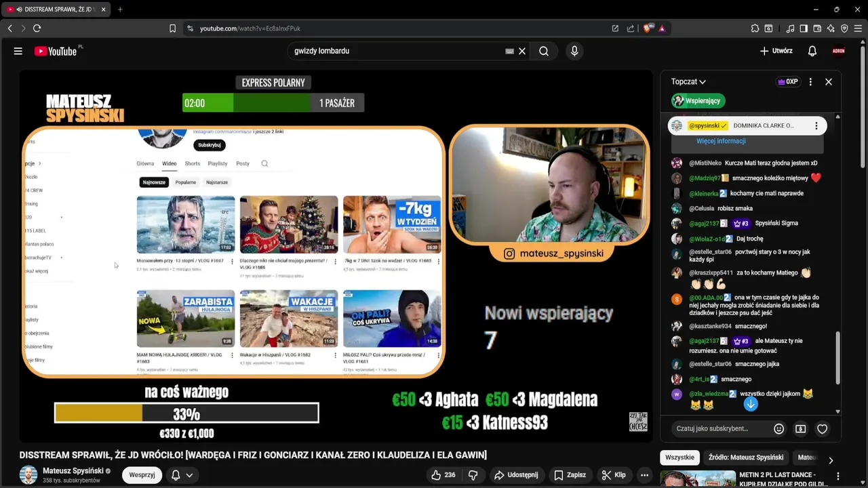Dislike the video with thumbs down
The image size is (868, 488).
coord(473,475)
